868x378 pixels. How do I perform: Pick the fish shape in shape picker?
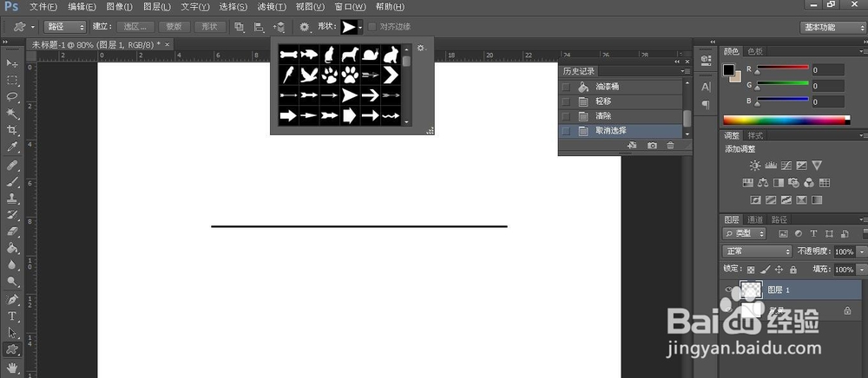(309, 54)
